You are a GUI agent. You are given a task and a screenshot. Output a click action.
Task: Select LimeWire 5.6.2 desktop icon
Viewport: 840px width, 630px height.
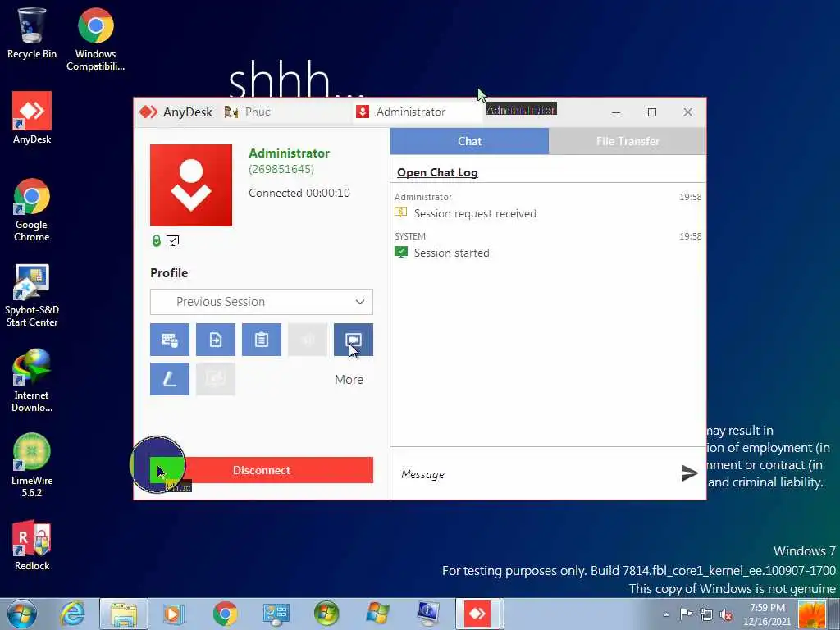click(32, 466)
